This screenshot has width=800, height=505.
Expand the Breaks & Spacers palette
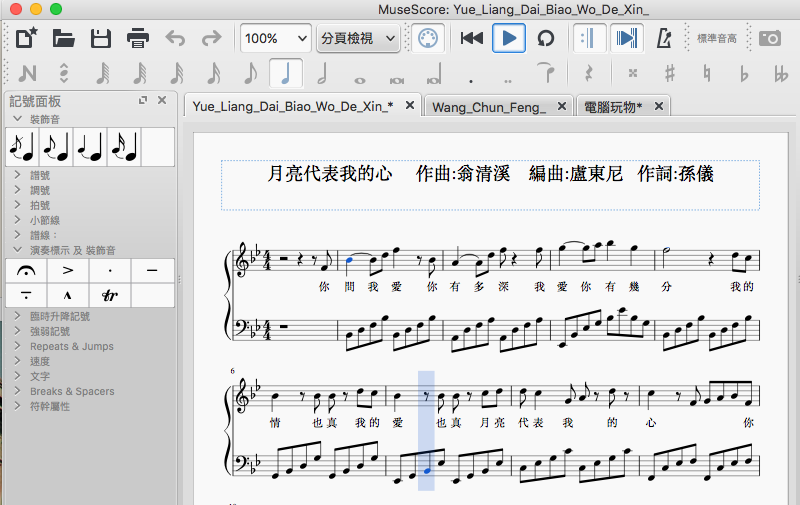click(x=71, y=391)
